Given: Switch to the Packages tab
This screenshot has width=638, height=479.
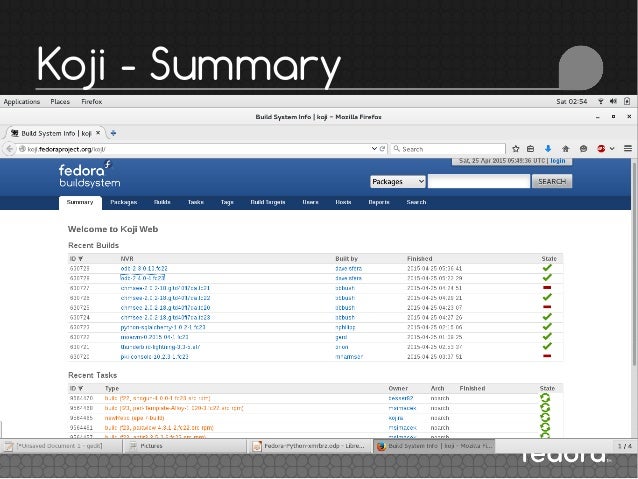Looking at the screenshot, I should (124, 202).
